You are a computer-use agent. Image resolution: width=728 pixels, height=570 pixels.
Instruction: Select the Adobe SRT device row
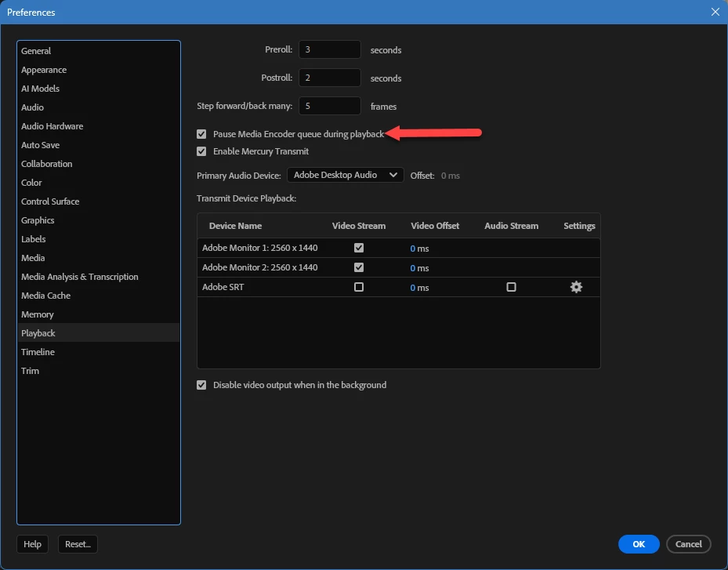(399, 287)
